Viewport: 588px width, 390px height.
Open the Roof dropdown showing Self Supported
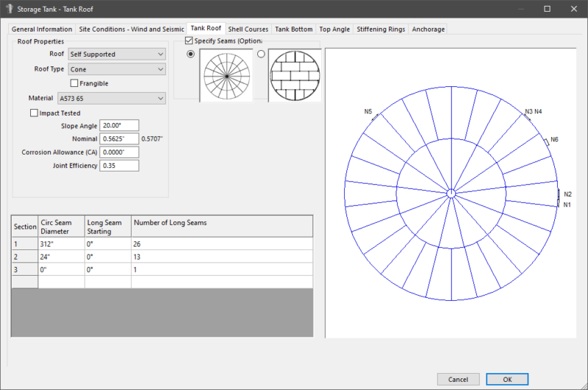pos(117,54)
